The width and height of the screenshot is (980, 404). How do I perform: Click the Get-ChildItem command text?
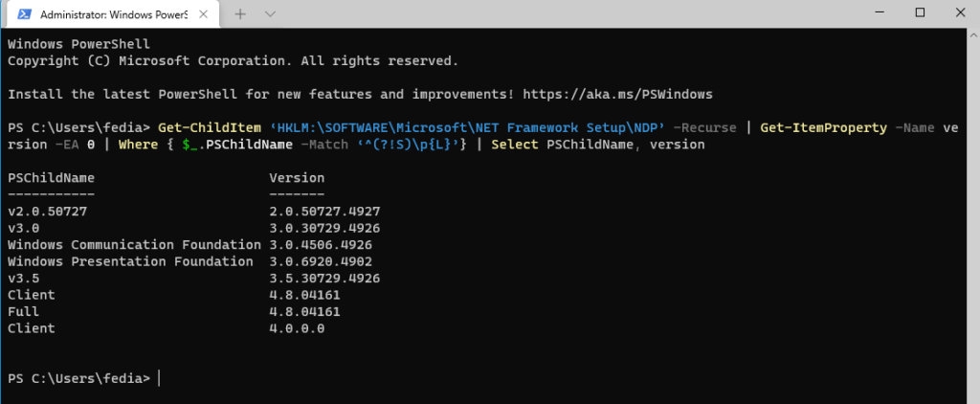tap(210, 127)
